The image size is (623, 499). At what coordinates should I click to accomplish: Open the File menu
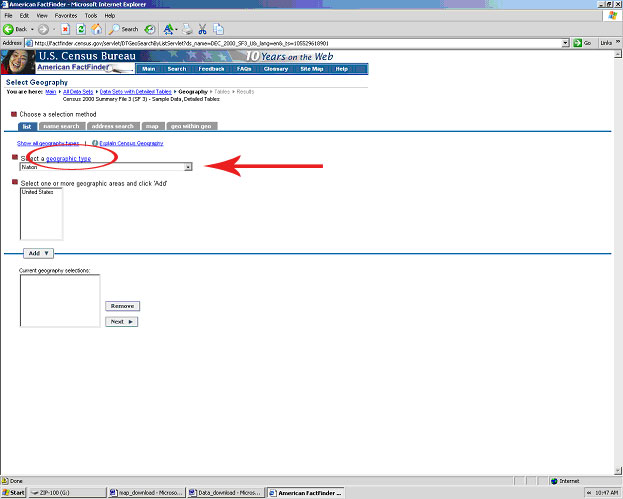point(8,15)
